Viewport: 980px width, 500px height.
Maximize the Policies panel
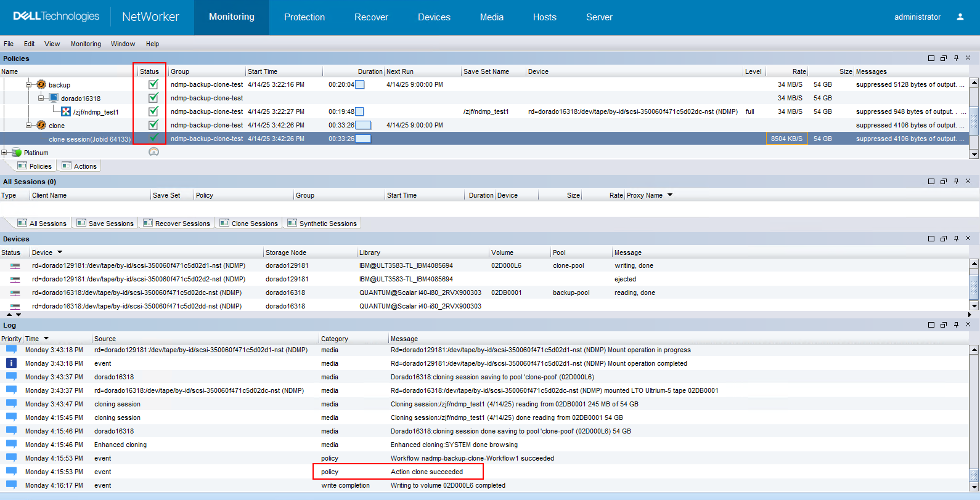click(x=931, y=58)
